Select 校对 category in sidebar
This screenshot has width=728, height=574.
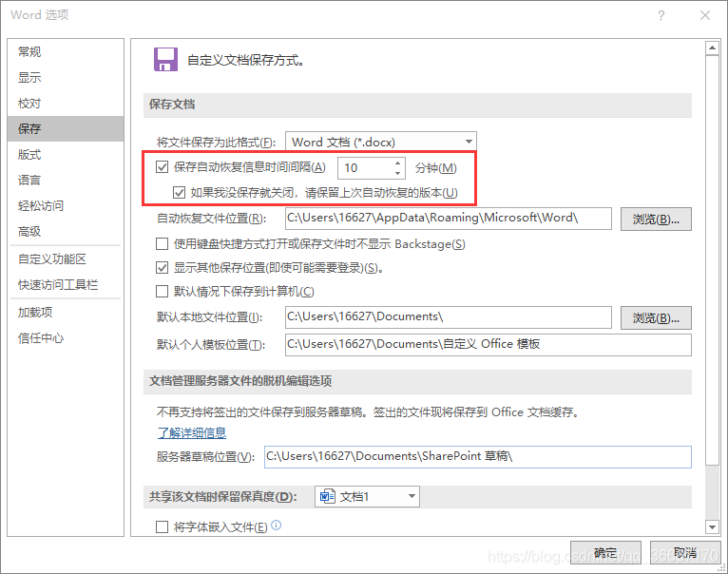pos(66,103)
